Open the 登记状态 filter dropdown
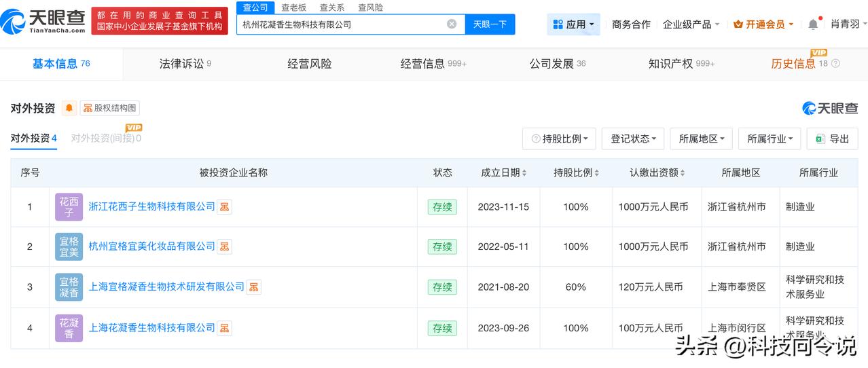Image resolution: width=868 pixels, height=368 pixels. tap(633, 139)
